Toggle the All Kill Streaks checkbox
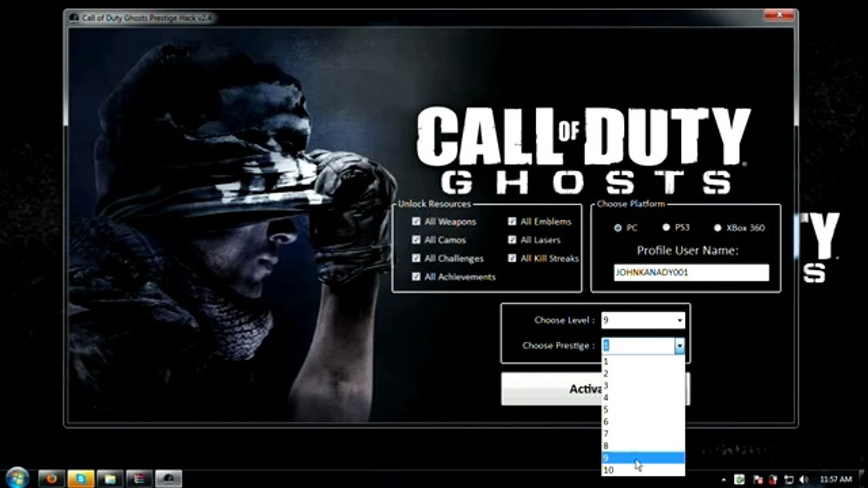868x488 pixels. coord(513,258)
